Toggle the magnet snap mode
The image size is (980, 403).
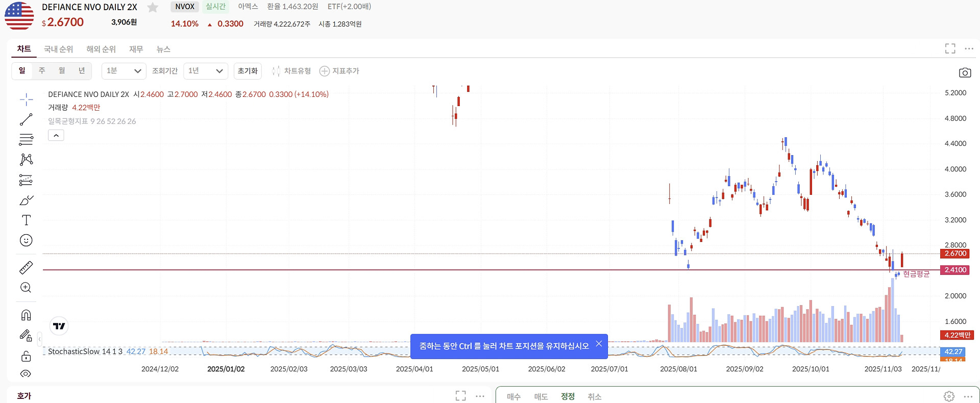(x=26, y=315)
